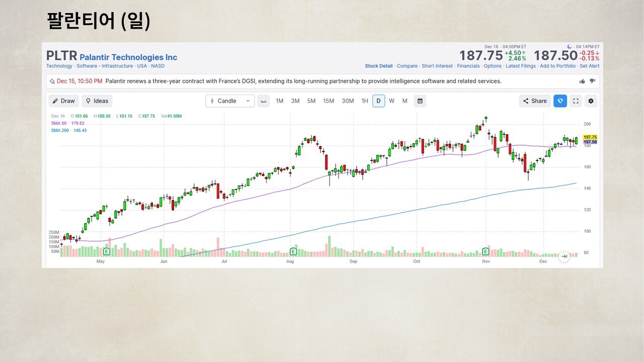The image size is (644, 362).
Task: Click the blue diamond premium icon
Action: tap(560, 101)
